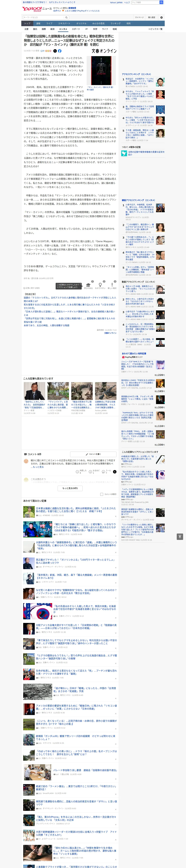This screenshot has height=868, width=186.
Task: Open マイページ link
Action: [139, 17]
